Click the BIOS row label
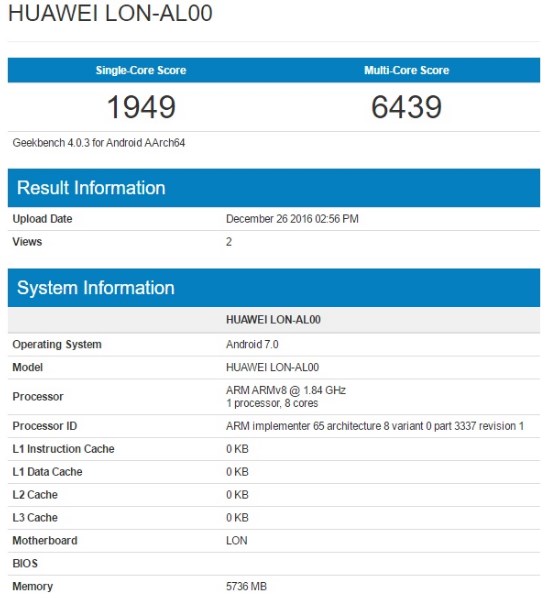Screen dimensions: 547x598 click(x=25, y=563)
